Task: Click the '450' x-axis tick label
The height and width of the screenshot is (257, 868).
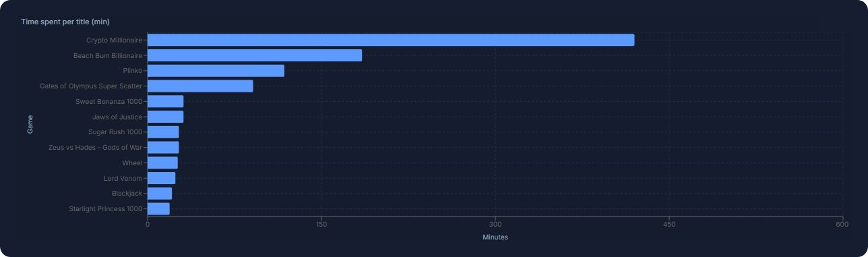Action: 669,224
